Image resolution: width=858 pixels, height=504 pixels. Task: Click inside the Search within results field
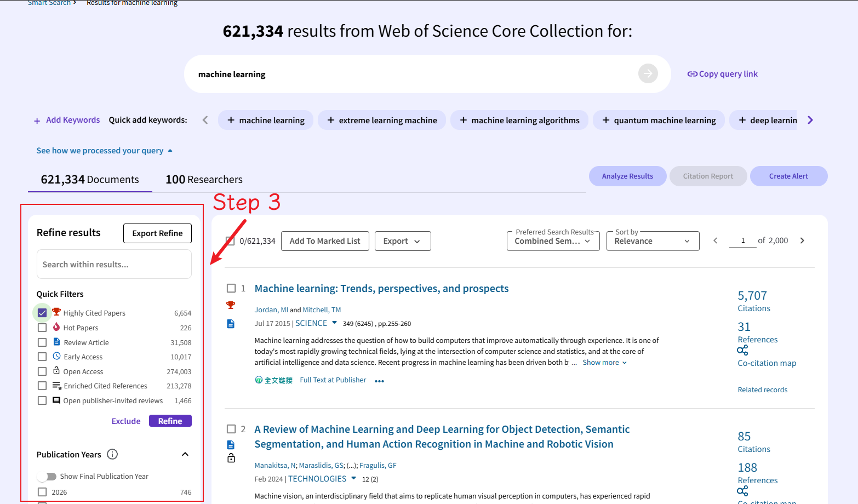click(113, 264)
